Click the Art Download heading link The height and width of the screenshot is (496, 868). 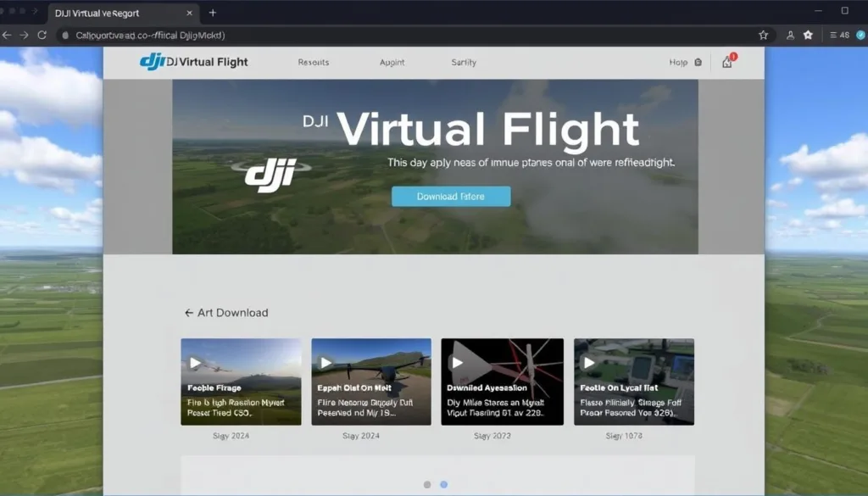coord(232,313)
